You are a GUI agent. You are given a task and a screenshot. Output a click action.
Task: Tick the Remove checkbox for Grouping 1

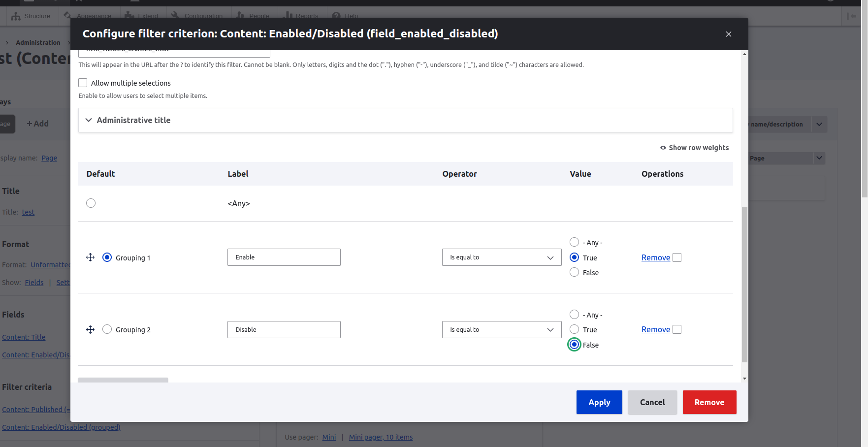pyautogui.click(x=677, y=257)
